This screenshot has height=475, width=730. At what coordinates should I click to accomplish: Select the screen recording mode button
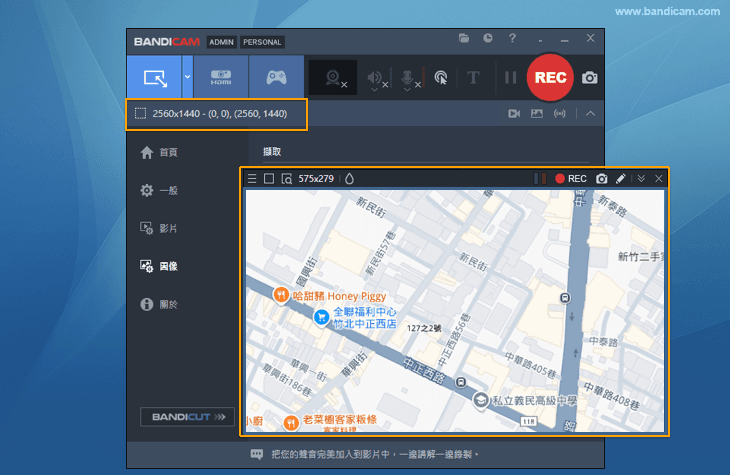pos(154,77)
